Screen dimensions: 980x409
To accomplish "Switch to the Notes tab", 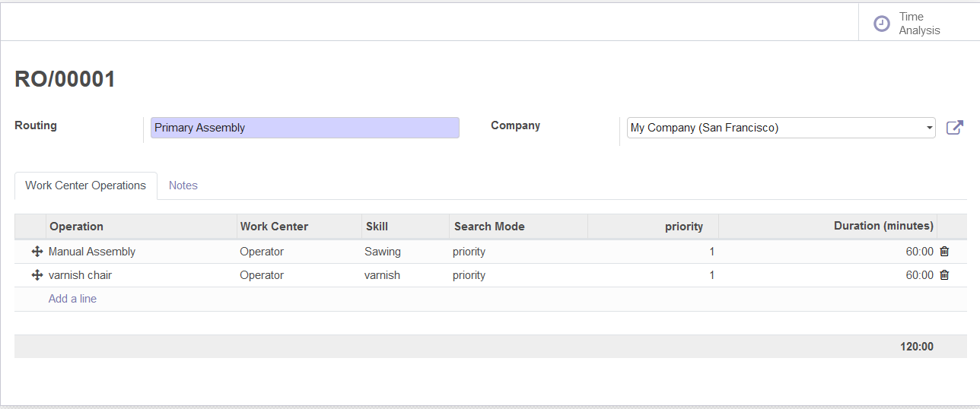I will pos(183,185).
